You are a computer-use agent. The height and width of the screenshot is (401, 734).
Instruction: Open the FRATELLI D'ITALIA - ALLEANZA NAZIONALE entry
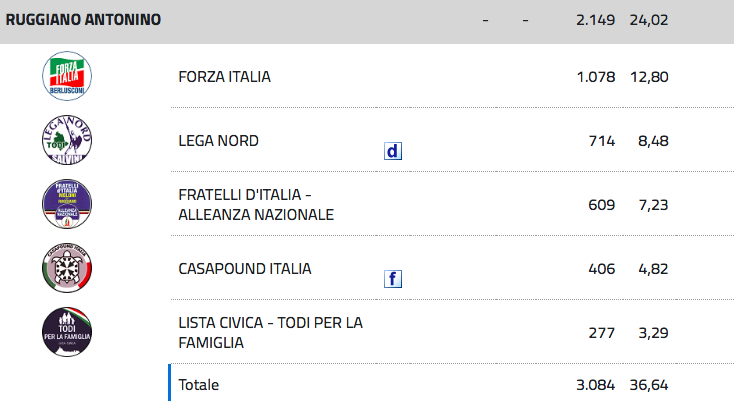point(256,204)
